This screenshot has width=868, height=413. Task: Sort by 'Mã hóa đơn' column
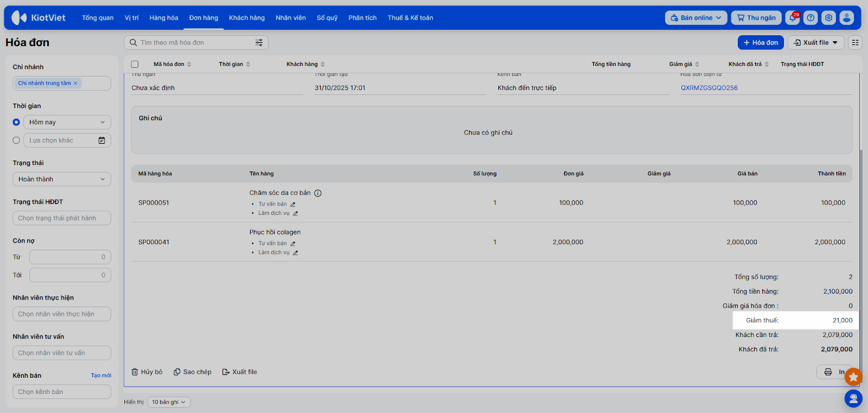173,64
